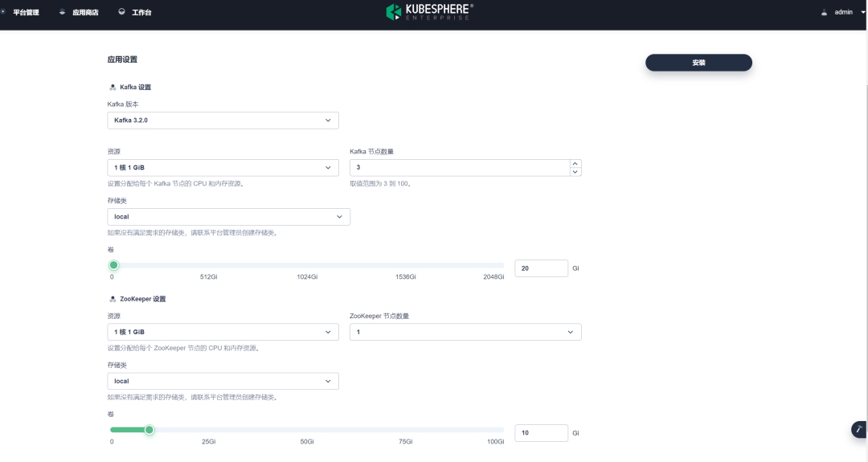Click the ZooKeeper volume size field showing 10
The width and height of the screenshot is (868, 462).
[x=542, y=433]
